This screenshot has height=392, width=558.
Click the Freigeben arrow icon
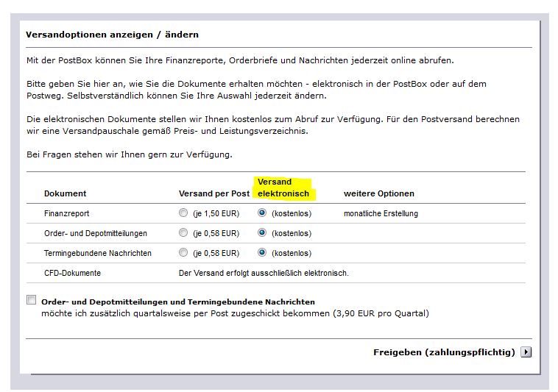(x=526, y=352)
